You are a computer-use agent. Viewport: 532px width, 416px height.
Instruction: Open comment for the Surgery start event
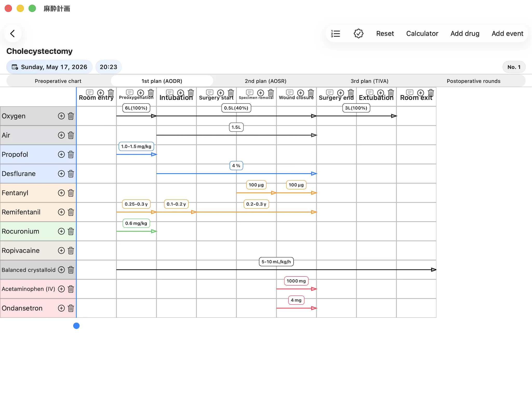pos(210,93)
